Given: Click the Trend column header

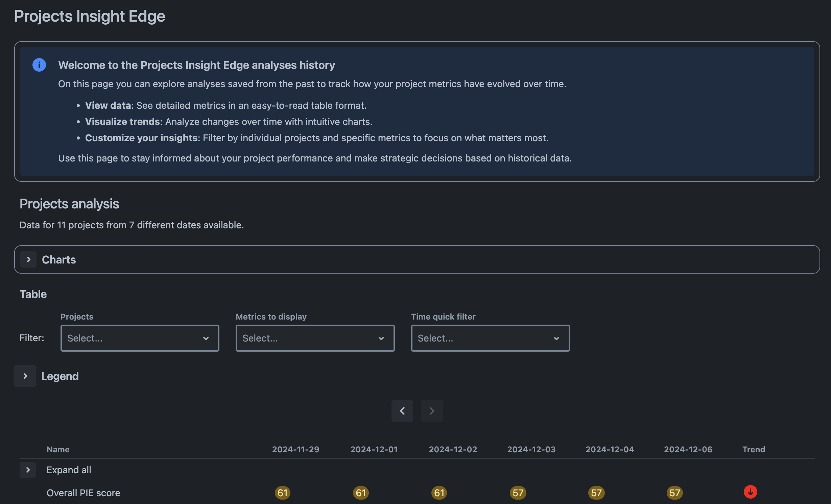Looking at the screenshot, I should pos(754,449).
